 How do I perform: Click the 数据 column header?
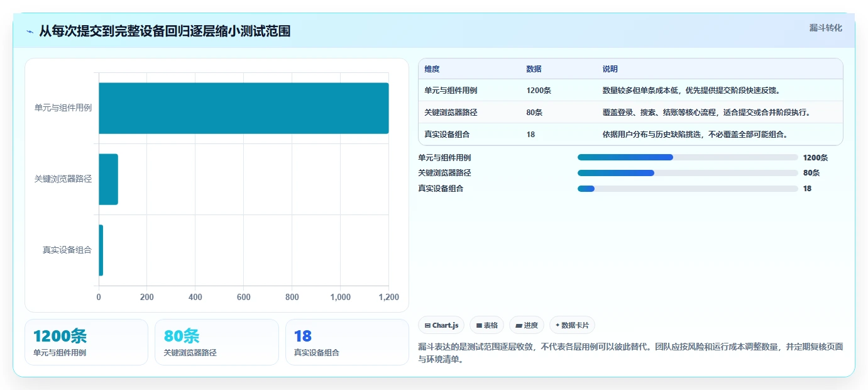(x=534, y=69)
